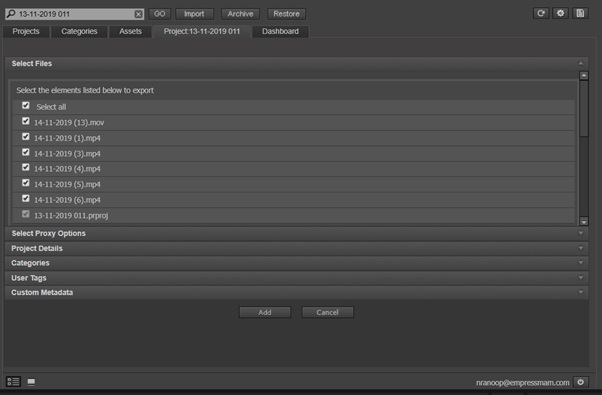Click the Restore button
602x395 pixels.
tap(286, 14)
